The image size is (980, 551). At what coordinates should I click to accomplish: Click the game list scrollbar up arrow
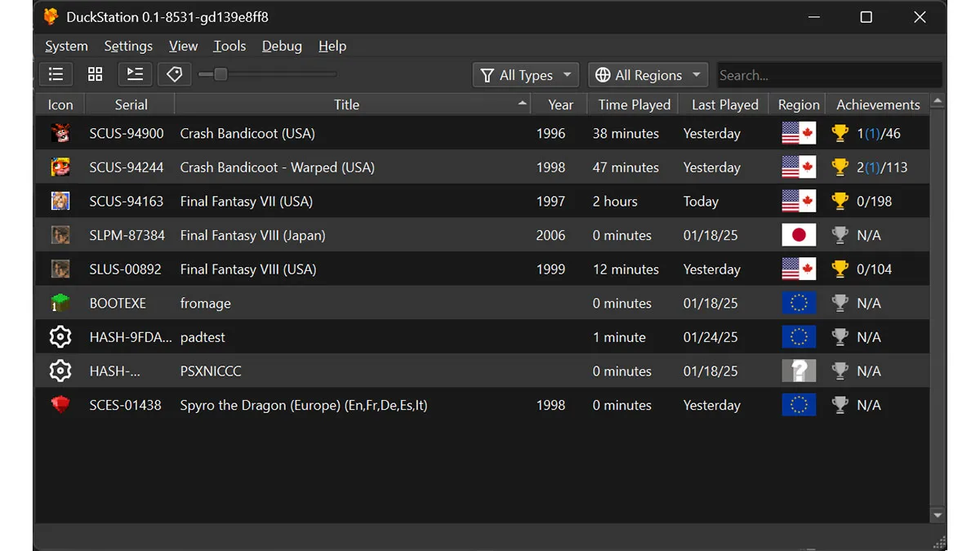pyautogui.click(x=937, y=101)
